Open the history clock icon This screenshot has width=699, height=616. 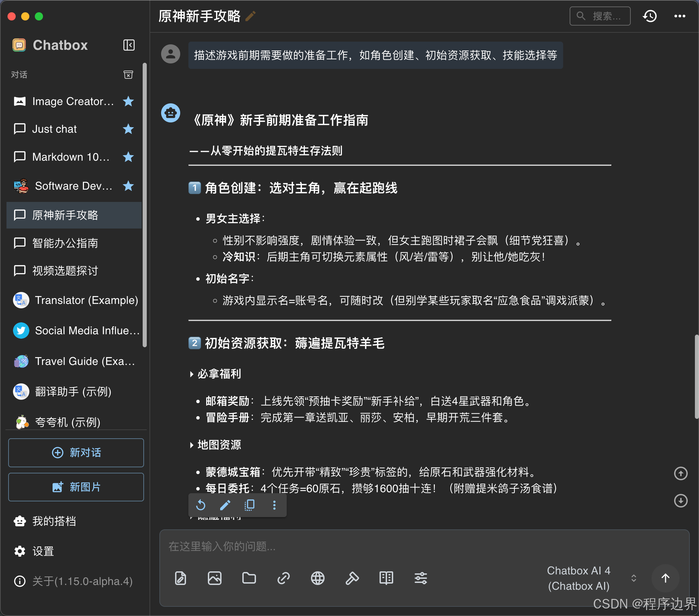point(650,16)
